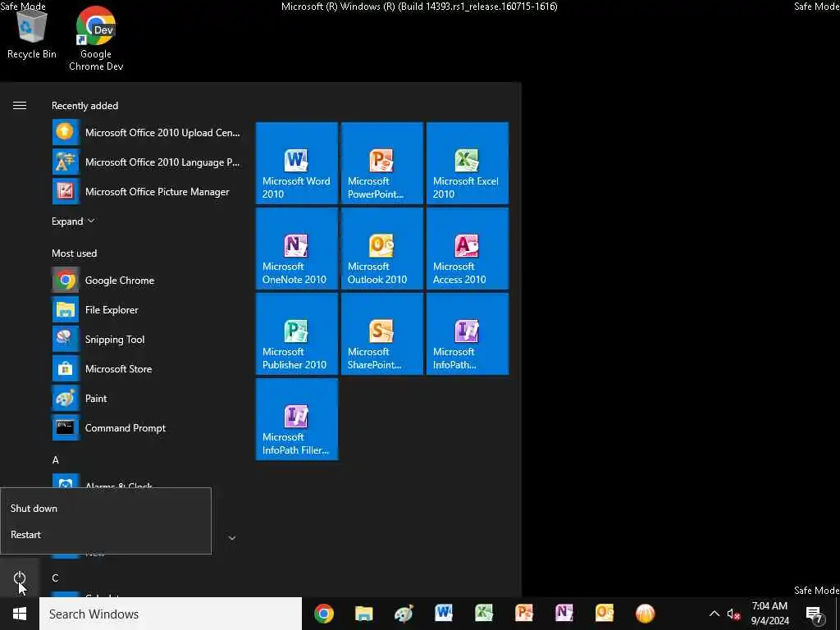
Task: Open Google Chrome Dev desktop shortcut
Action: click(96, 39)
